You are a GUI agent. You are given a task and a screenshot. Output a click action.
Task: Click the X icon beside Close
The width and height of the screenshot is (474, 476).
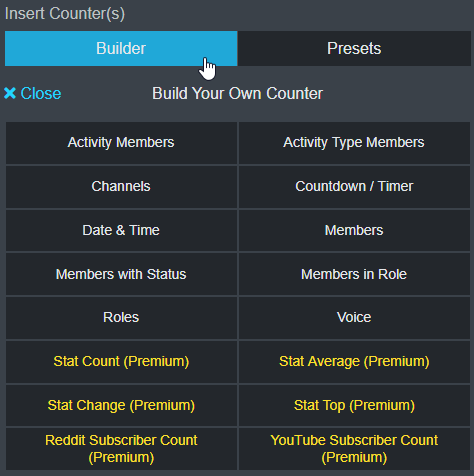click(x=10, y=93)
